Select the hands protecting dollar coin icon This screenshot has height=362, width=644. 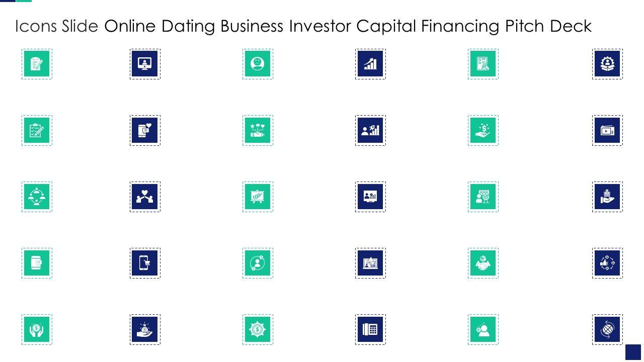[x=37, y=329]
